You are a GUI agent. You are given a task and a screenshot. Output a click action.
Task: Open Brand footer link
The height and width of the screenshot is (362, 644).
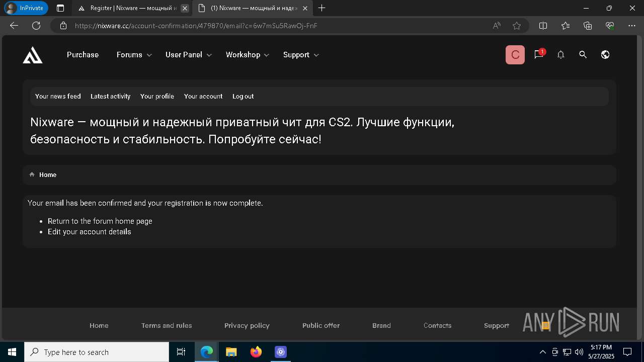381,326
